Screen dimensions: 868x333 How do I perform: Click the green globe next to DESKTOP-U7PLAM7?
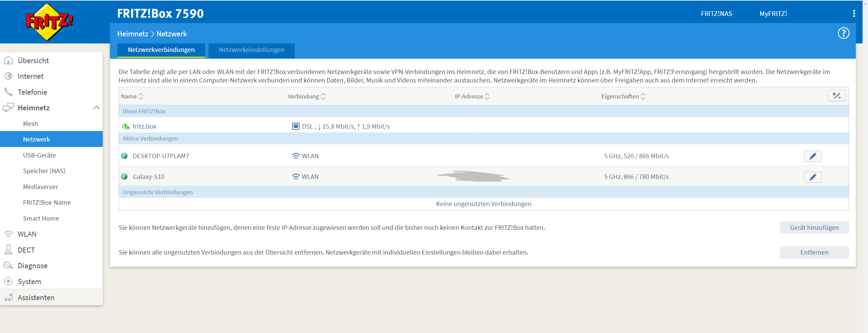pyautogui.click(x=124, y=156)
